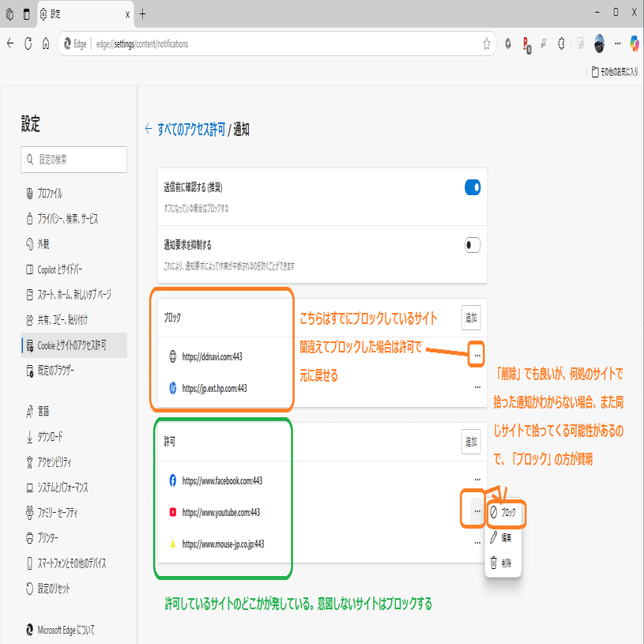Open プリンター settings

click(x=74, y=537)
